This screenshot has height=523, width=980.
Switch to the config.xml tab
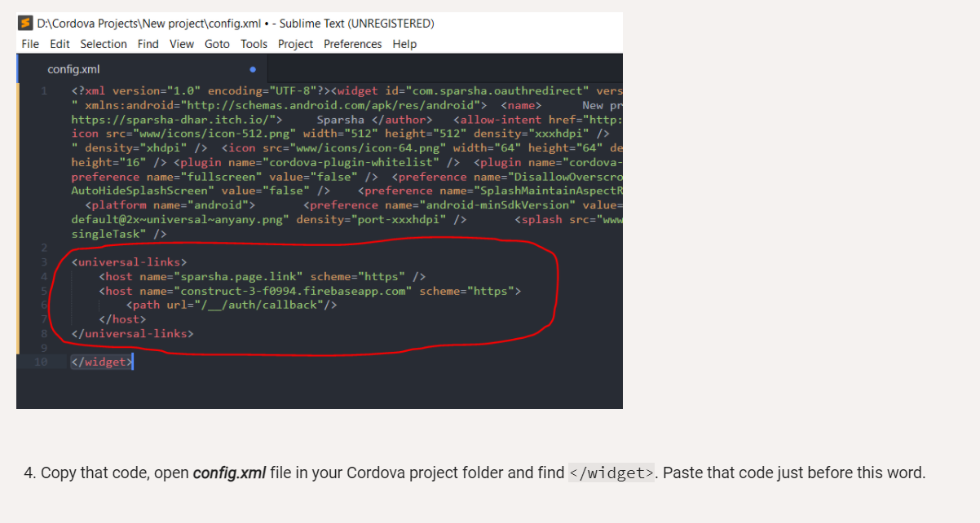pos(73,69)
